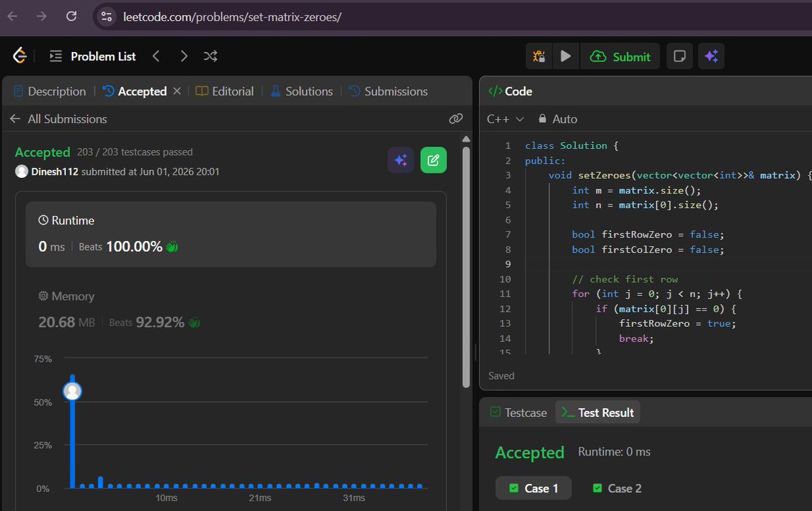The image size is (812, 511).
Task: Click the Beats 100.00% value
Action: point(134,247)
